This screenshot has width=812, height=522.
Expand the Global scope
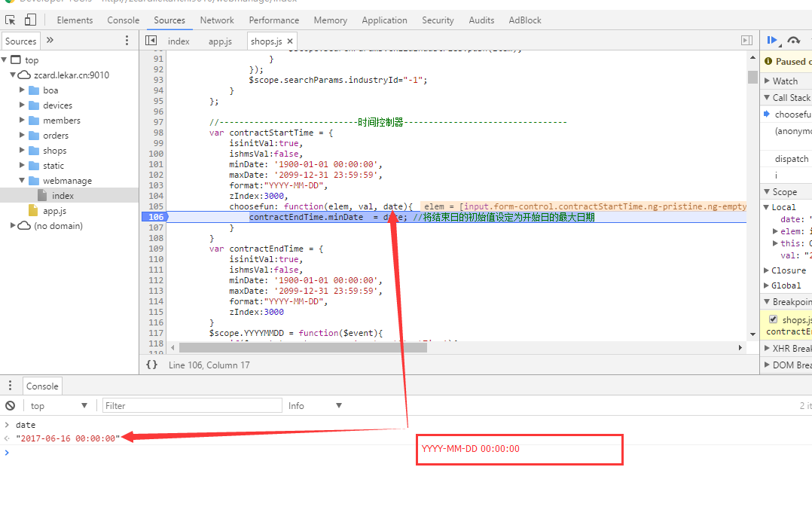click(767, 285)
